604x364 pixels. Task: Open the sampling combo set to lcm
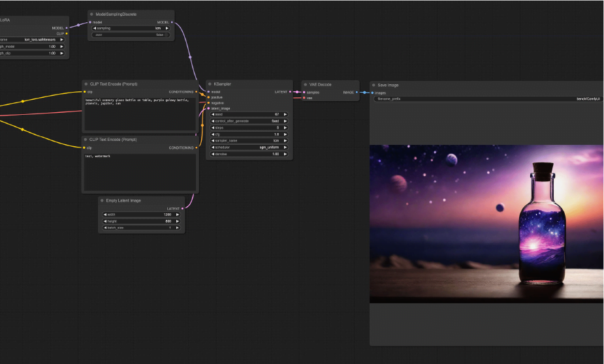click(131, 29)
